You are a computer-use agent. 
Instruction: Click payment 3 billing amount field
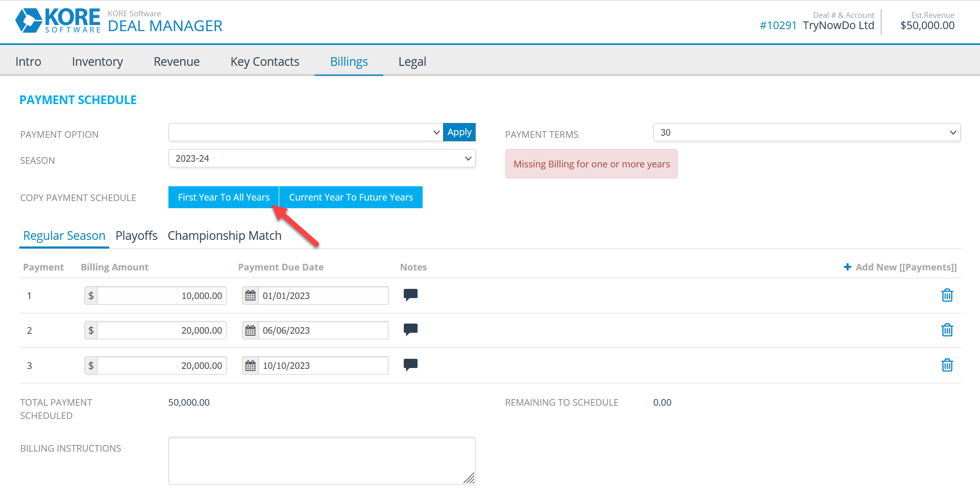click(162, 365)
